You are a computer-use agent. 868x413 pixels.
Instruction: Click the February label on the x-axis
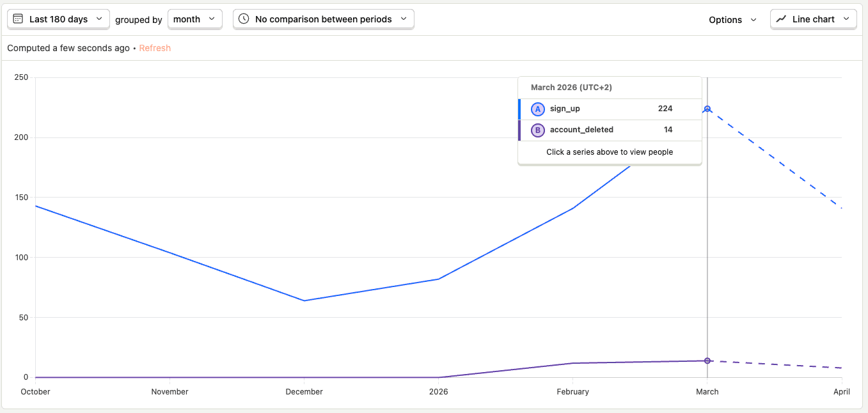pos(572,391)
